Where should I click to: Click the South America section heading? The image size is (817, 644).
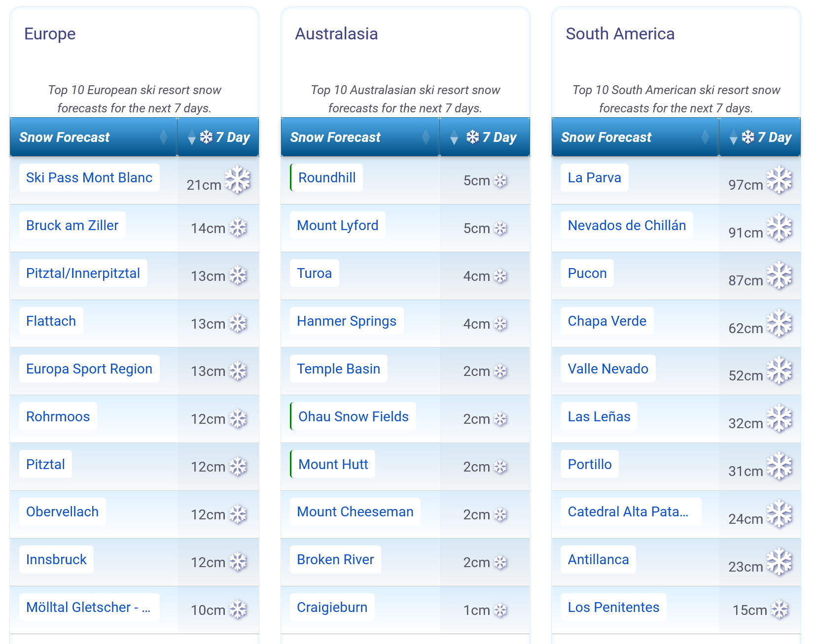[x=620, y=34]
